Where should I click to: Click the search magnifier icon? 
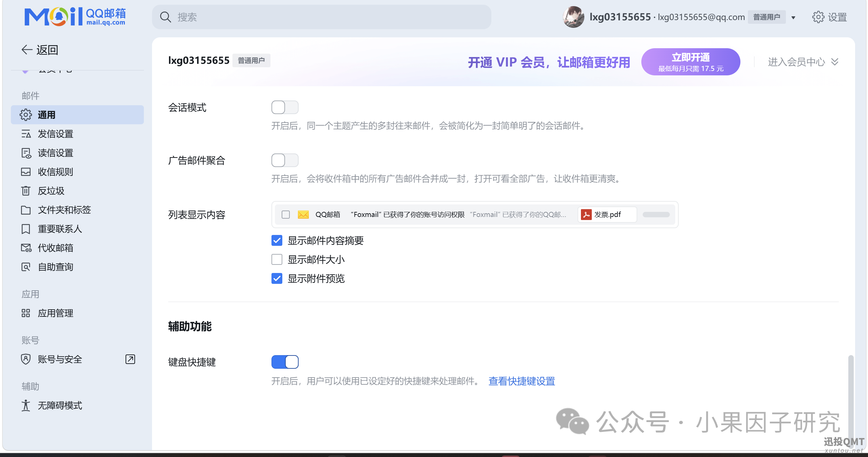click(165, 17)
